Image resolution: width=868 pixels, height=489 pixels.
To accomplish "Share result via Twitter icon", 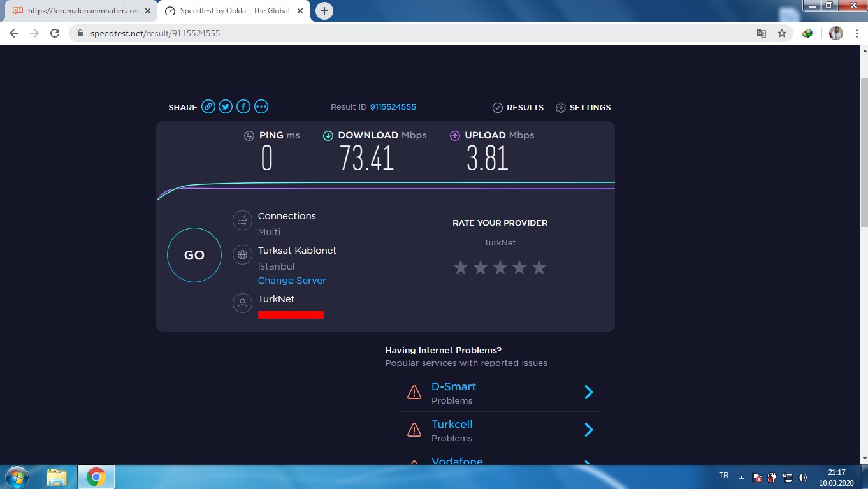I will (x=226, y=107).
